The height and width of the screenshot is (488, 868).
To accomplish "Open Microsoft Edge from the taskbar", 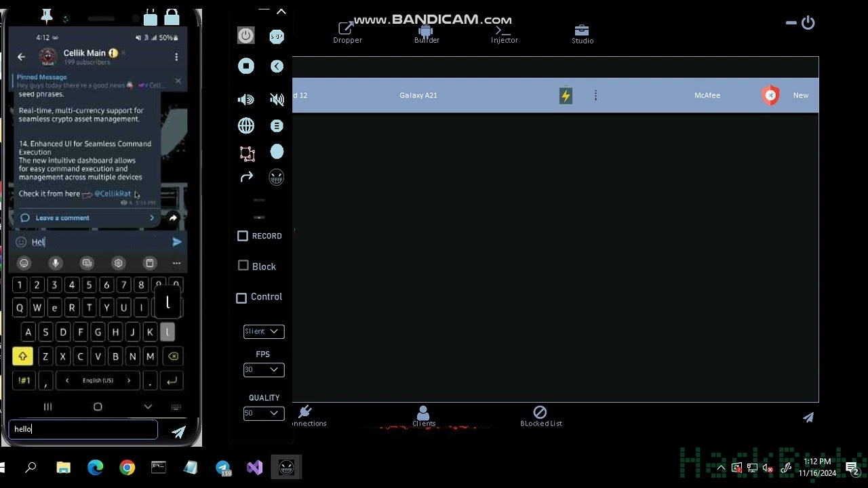I will point(95,468).
